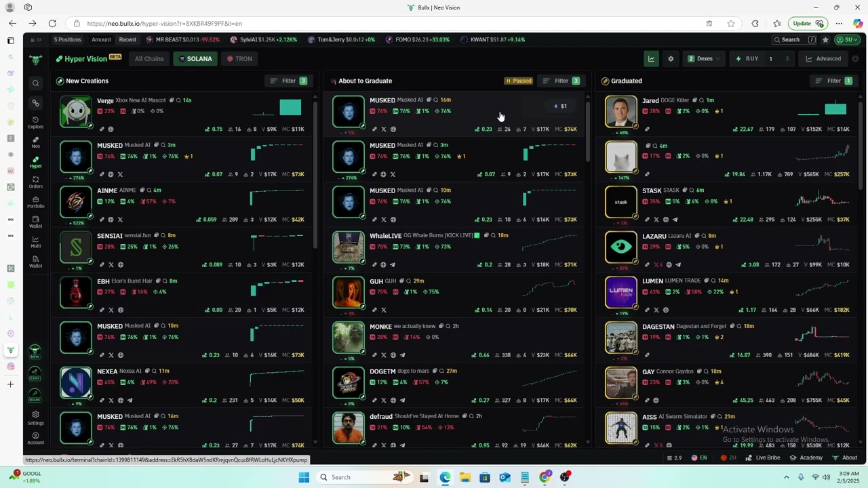Click search icon on LAZARU row
The image size is (868, 488).
[x=703, y=236]
